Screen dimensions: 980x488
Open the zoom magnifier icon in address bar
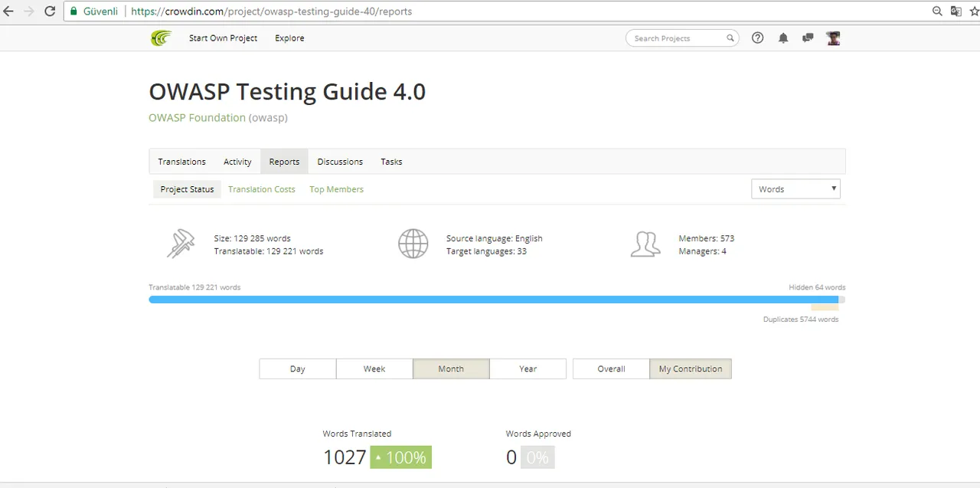click(937, 11)
